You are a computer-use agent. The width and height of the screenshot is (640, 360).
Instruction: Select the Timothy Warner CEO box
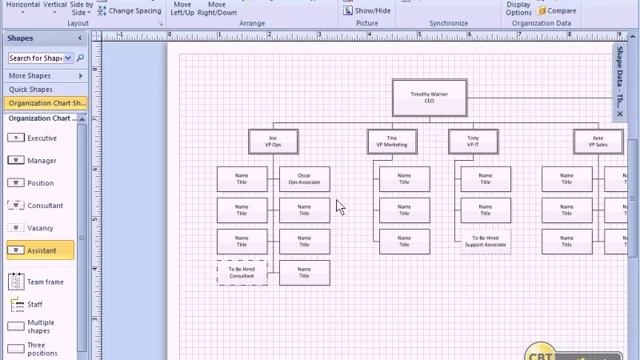coord(429,98)
